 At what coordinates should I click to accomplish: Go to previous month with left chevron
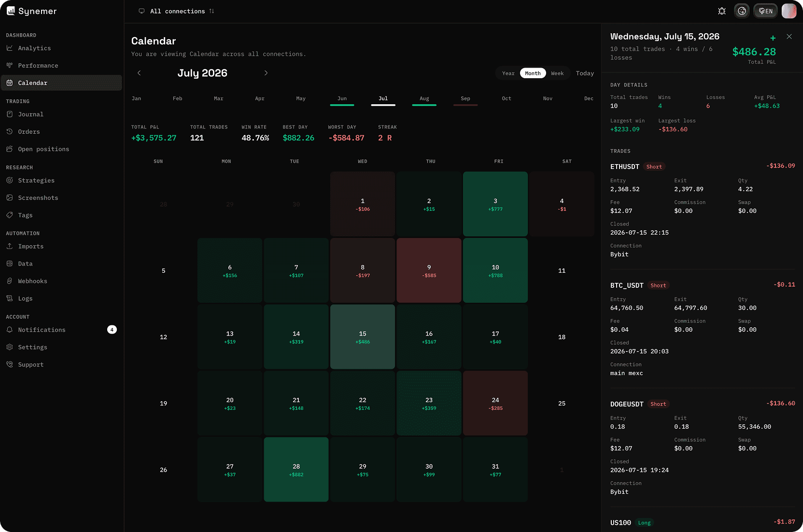tap(139, 73)
